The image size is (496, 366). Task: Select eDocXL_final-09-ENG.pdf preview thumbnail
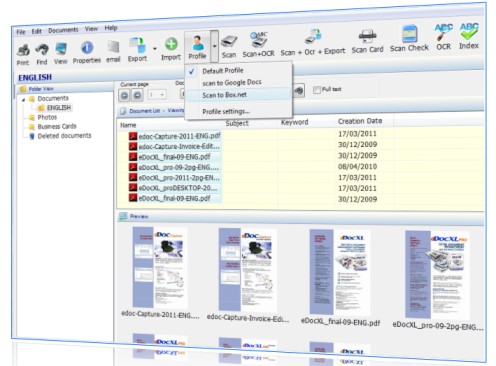coord(340,272)
